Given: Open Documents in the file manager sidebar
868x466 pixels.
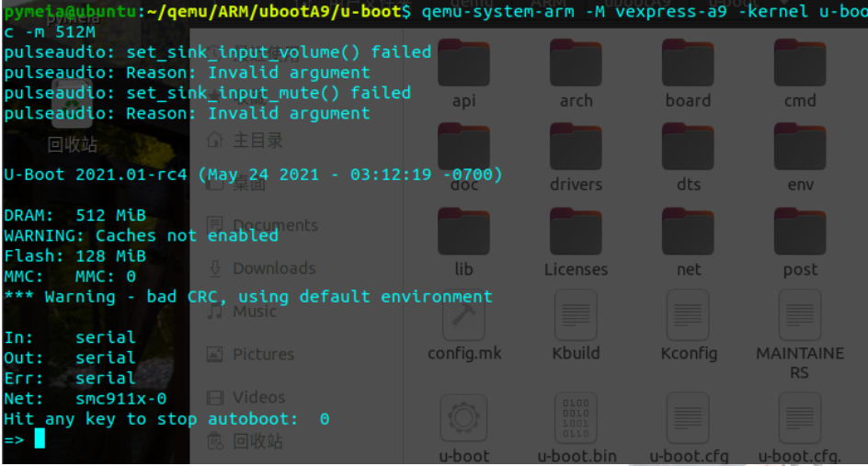Looking at the screenshot, I should pos(262,225).
